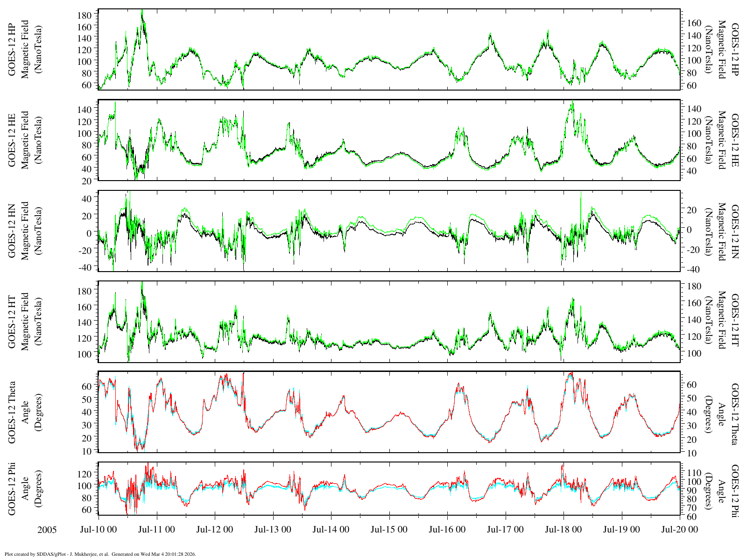This screenshot has height=560, width=747.
Task: Select the Jul-15 00 time axis label
Action: (389, 530)
